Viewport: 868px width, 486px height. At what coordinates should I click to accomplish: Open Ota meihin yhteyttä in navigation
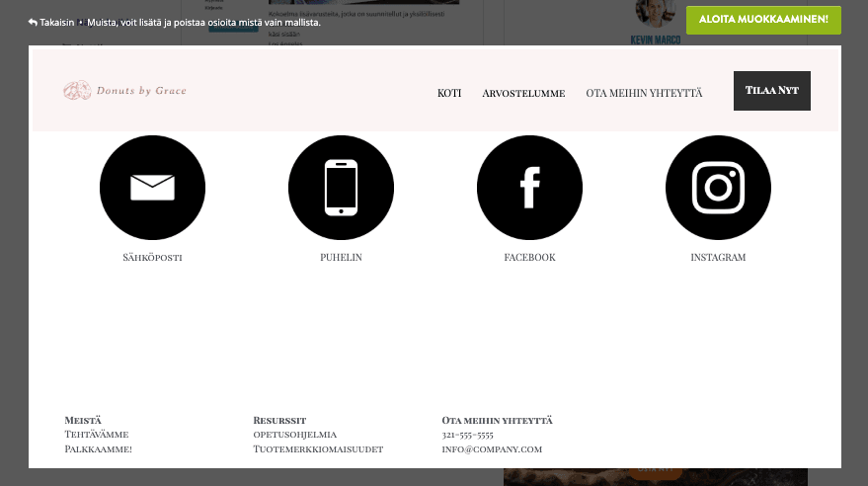click(x=644, y=93)
